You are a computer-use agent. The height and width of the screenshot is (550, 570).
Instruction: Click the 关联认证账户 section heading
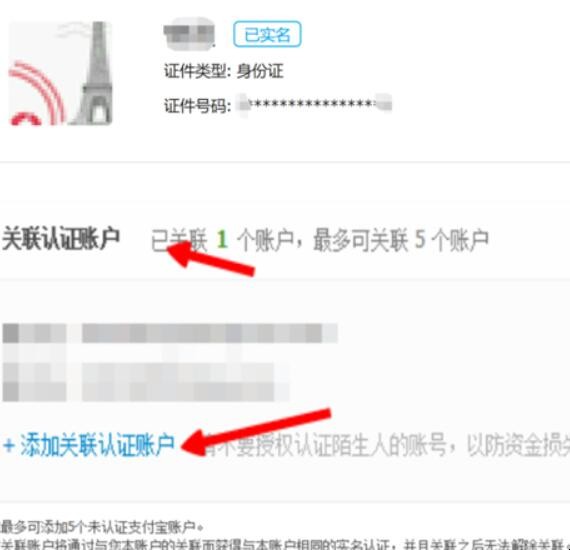61,238
